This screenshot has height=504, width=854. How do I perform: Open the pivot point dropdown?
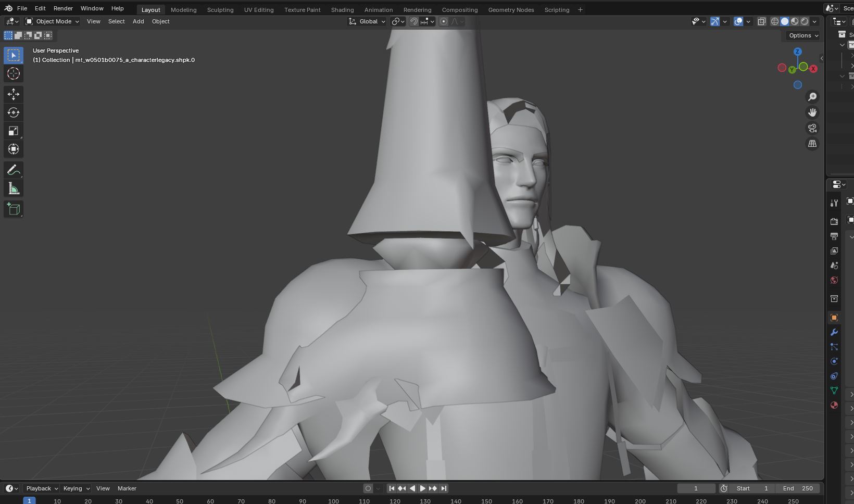pos(398,21)
